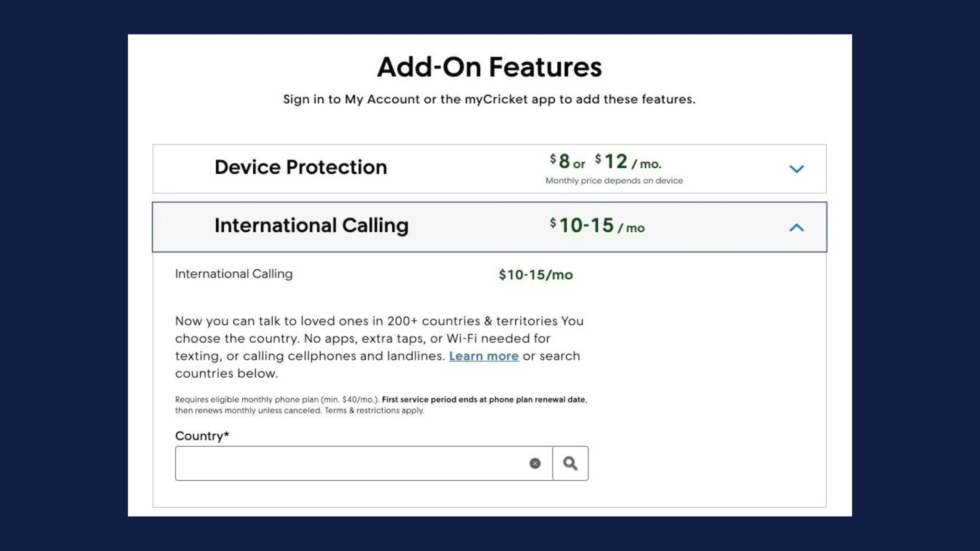Click the $10-15 /mo header price
Screen dimensions: 980x551
pos(597,225)
